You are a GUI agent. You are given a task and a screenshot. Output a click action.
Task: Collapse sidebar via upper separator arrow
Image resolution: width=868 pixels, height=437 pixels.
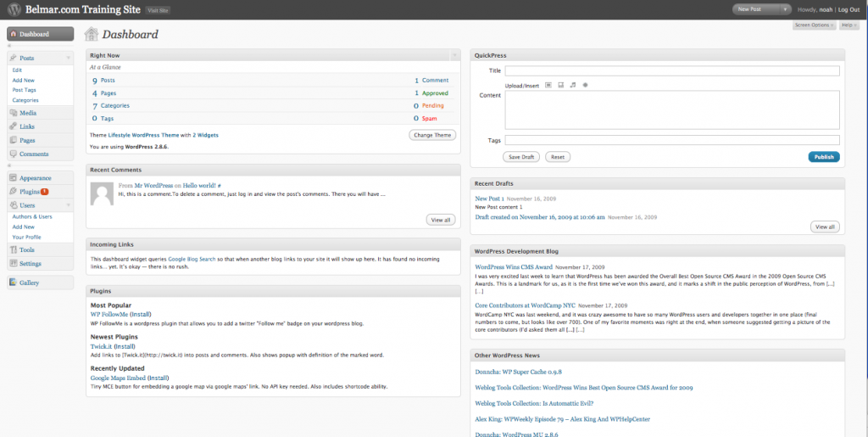tap(9, 46)
